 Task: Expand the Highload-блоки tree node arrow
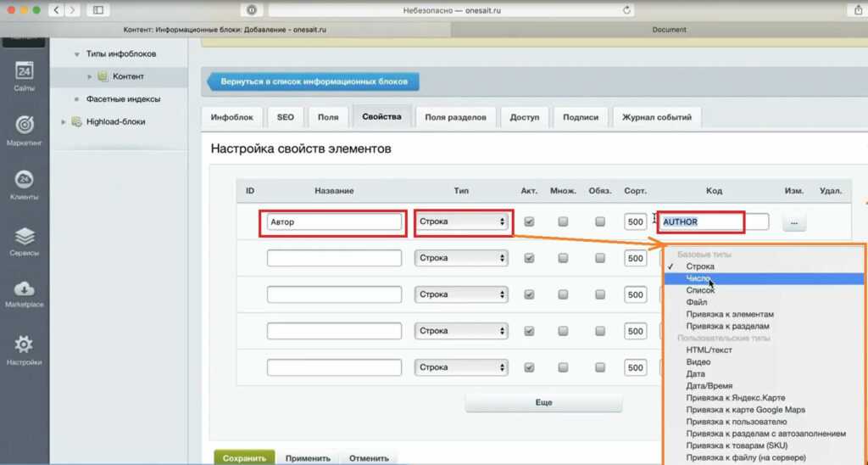[63, 121]
